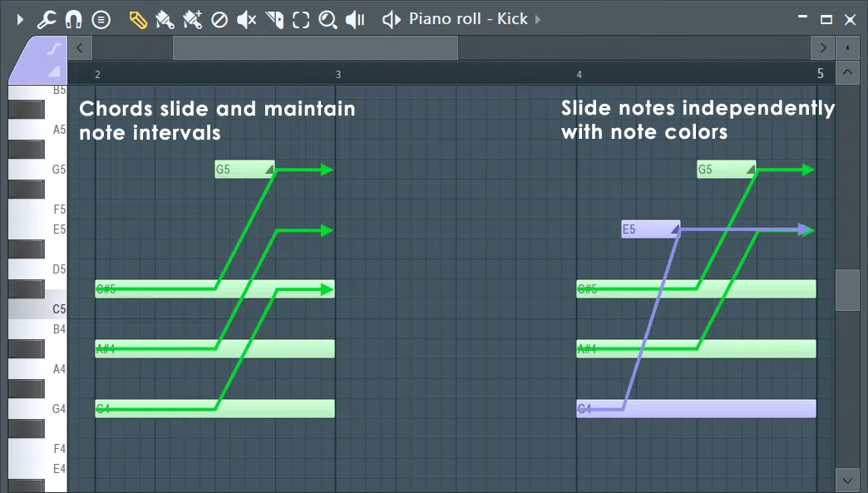The image size is (868, 493).
Task: Play the F4 piano key
Action: 37,448
